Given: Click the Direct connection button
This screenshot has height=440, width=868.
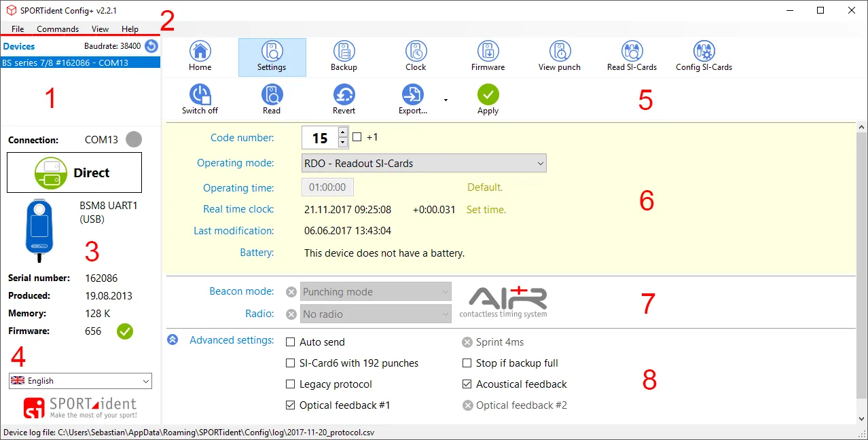Looking at the screenshot, I should point(75,172).
